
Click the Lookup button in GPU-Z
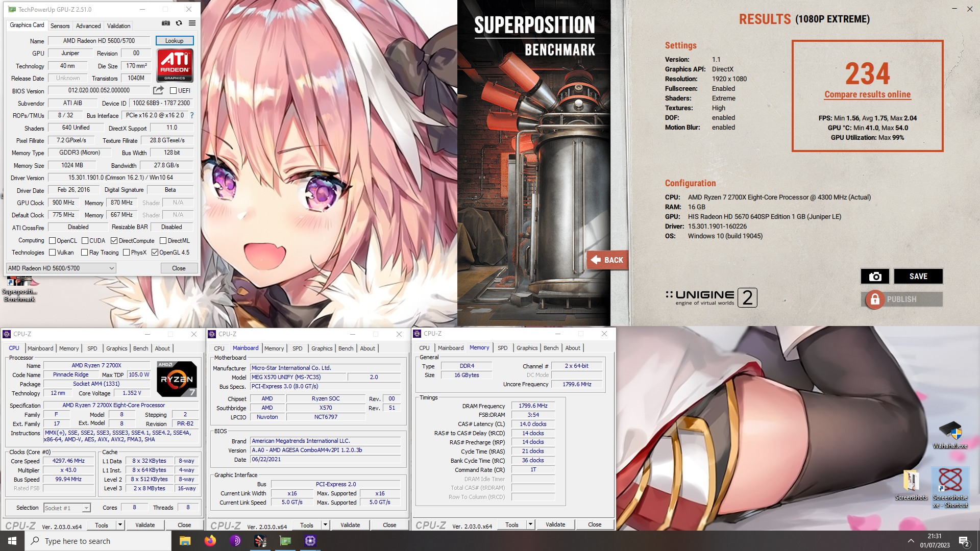(x=174, y=41)
